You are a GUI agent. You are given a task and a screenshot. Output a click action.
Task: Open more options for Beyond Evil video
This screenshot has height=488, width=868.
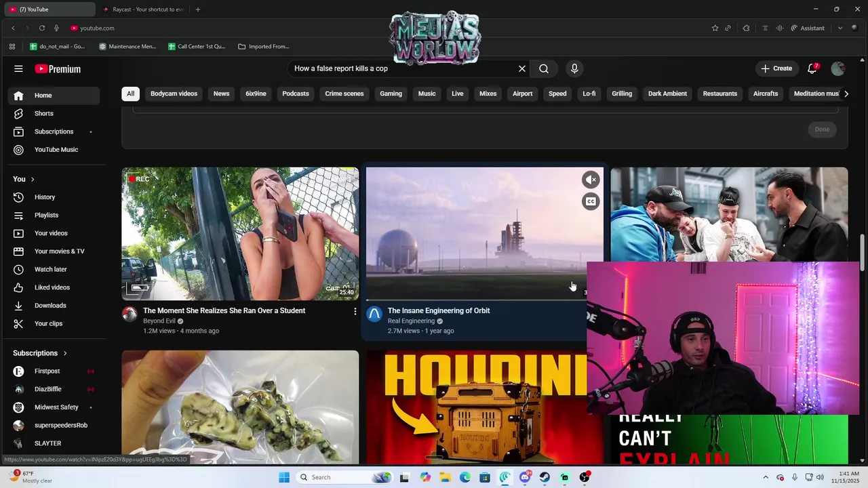(x=355, y=311)
